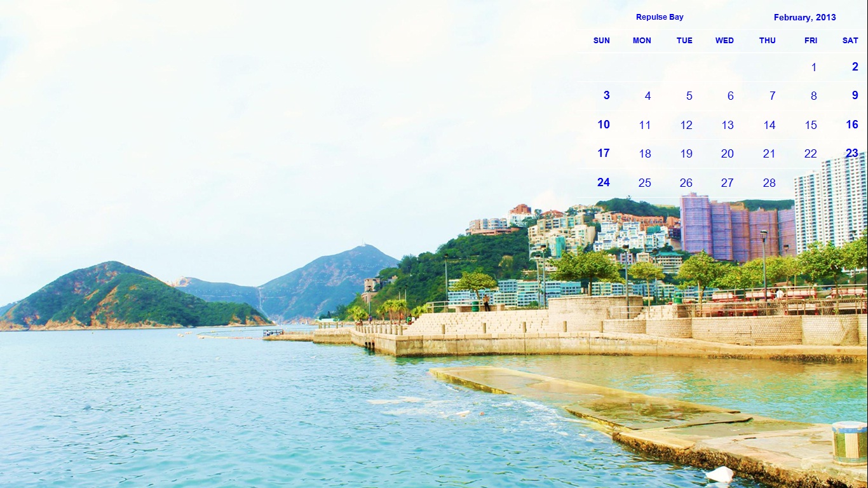Select date 3 in the calendar
Viewport: 868px width, 488px height.
(x=606, y=95)
